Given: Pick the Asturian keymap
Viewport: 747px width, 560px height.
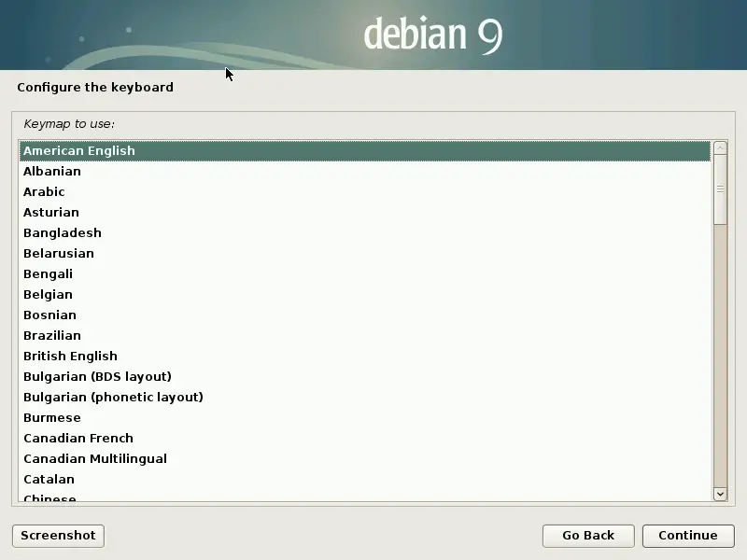Looking at the screenshot, I should 51,213.
